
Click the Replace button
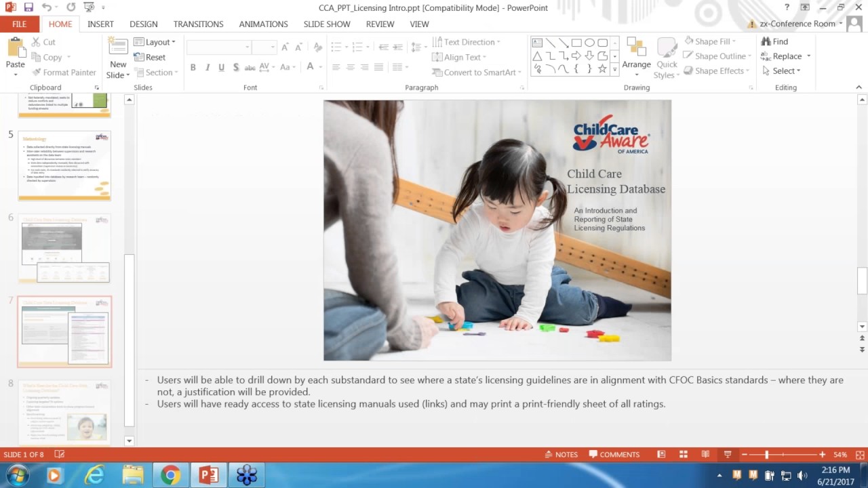pyautogui.click(x=786, y=56)
